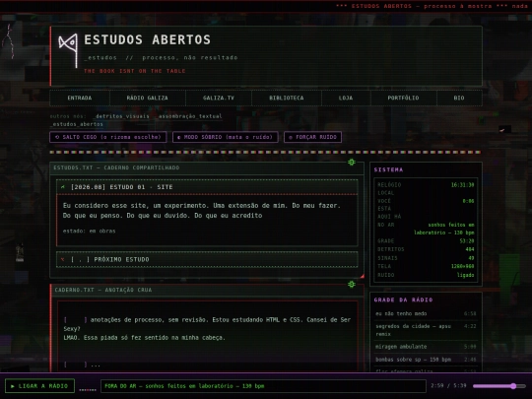Image resolution: width=532 pixels, height=399 pixels.
Task: Click the SISTEMA panel heading
Action: click(388, 169)
